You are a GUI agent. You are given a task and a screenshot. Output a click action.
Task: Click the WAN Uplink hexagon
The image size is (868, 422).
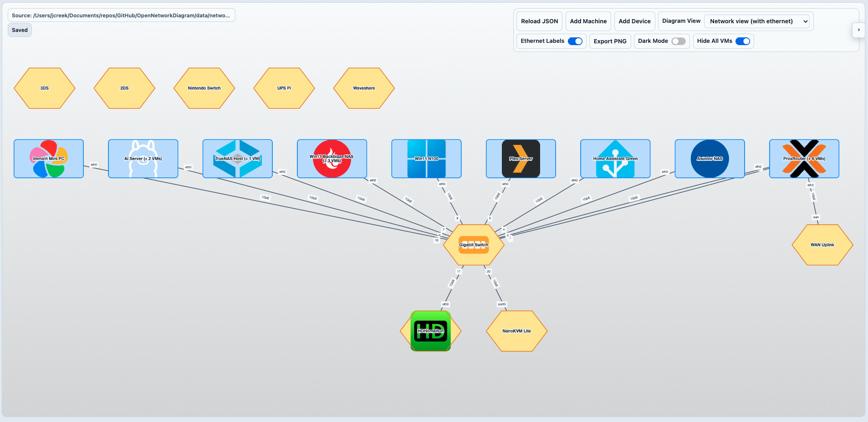point(822,245)
